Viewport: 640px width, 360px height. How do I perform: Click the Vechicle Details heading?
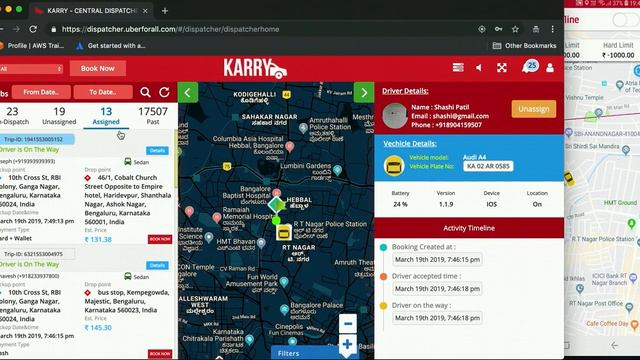[x=410, y=144]
